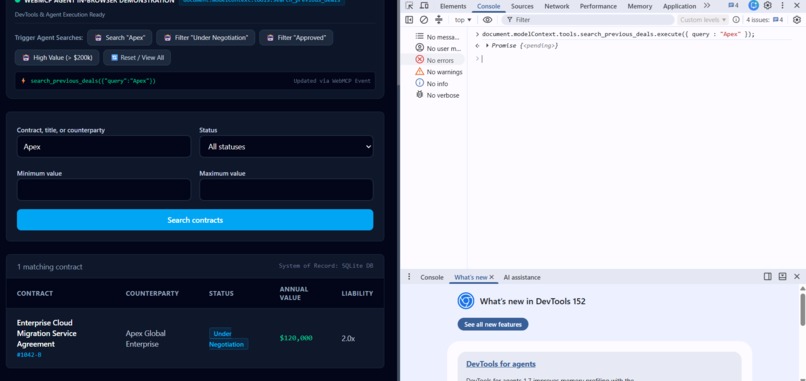Click 'Enterprise Cloud Migration Service Agreement' title
Viewport: 806px width, 381px height.
[47, 333]
